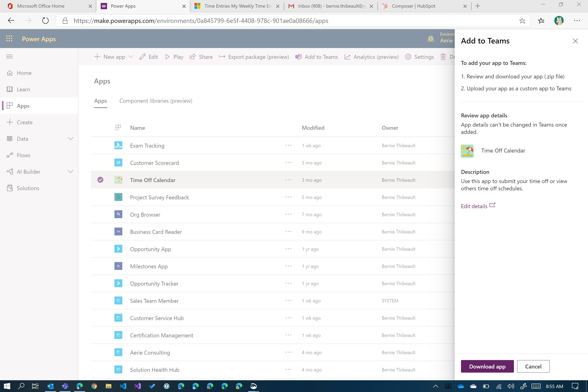
Task: Open Analytics (preview)
Action: click(371, 57)
